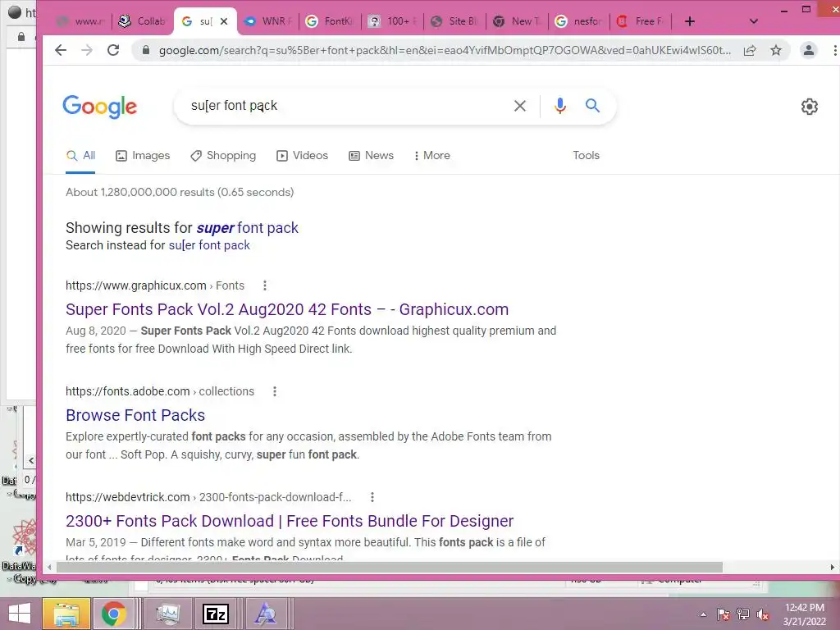The height and width of the screenshot is (630, 840).
Task: Click the blue search magnifier button
Action: tap(592, 106)
